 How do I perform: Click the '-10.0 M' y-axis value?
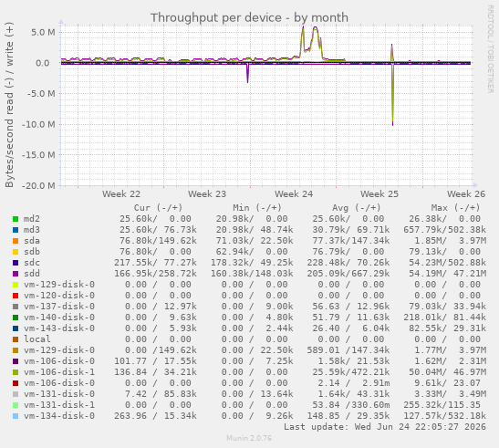click(38, 124)
